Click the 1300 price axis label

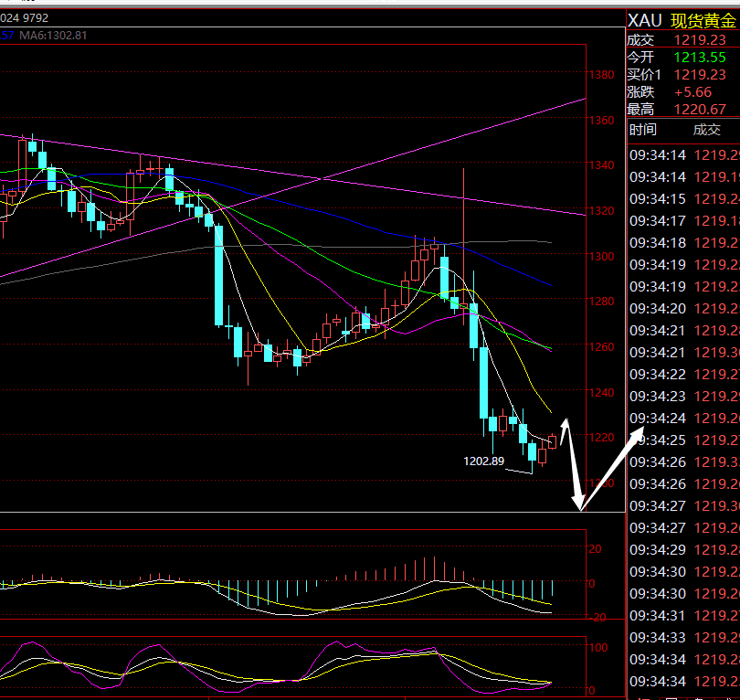point(601,256)
